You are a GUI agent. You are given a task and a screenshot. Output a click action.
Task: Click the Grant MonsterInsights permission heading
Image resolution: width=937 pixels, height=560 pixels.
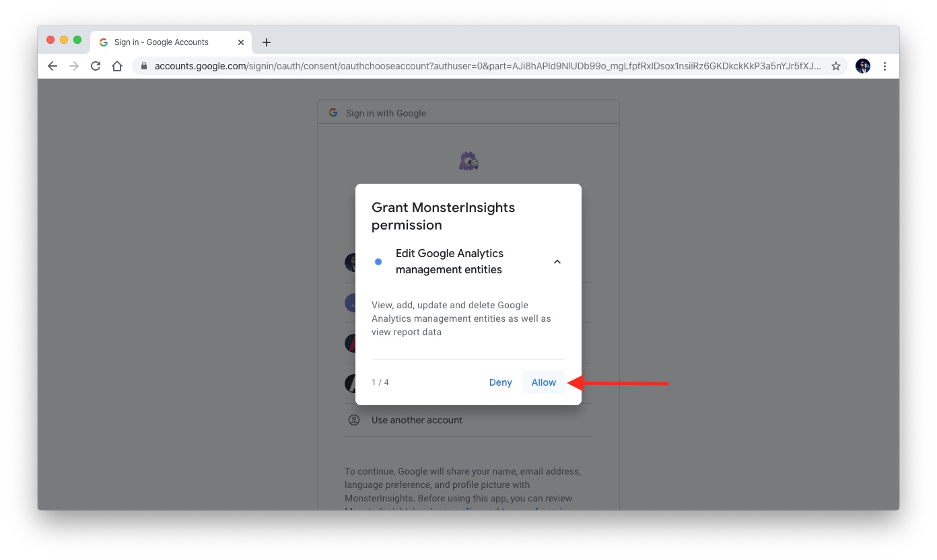[x=443, y=216]
